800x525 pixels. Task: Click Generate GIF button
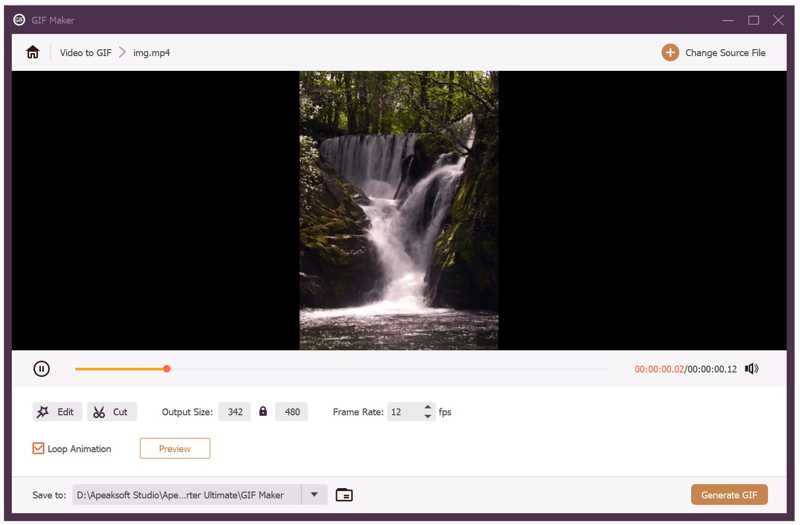click(x=729, y=495)
